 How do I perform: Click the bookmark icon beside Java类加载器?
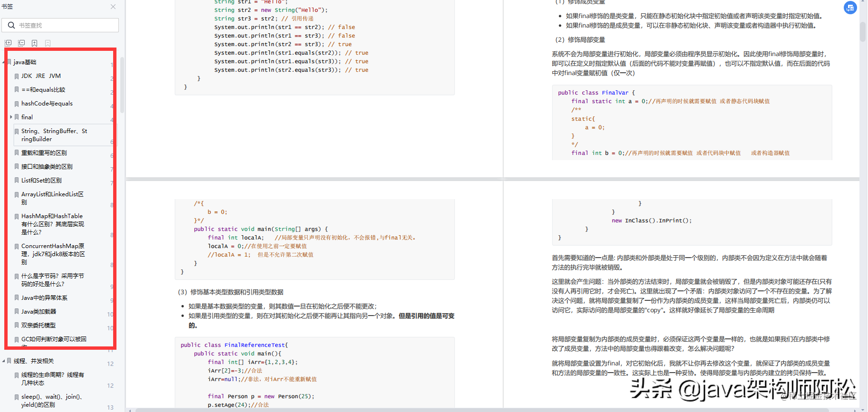pyautogui.click(x=17, y=312)
